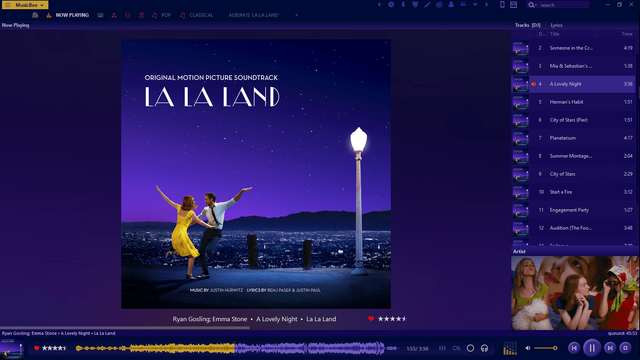Open the MusicBee main menu dropdown
The width and height of the screenshot is (640, 360).
pos(25,5)
